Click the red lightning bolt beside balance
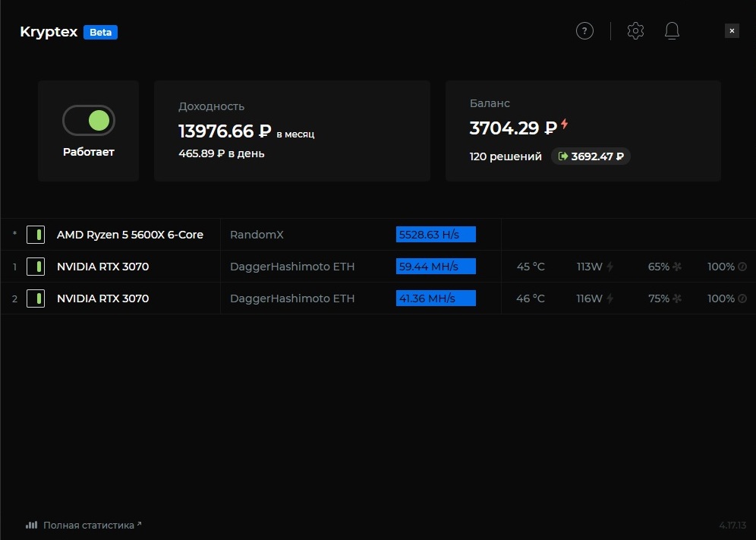756x540 pixels. (x=564, y=125)
